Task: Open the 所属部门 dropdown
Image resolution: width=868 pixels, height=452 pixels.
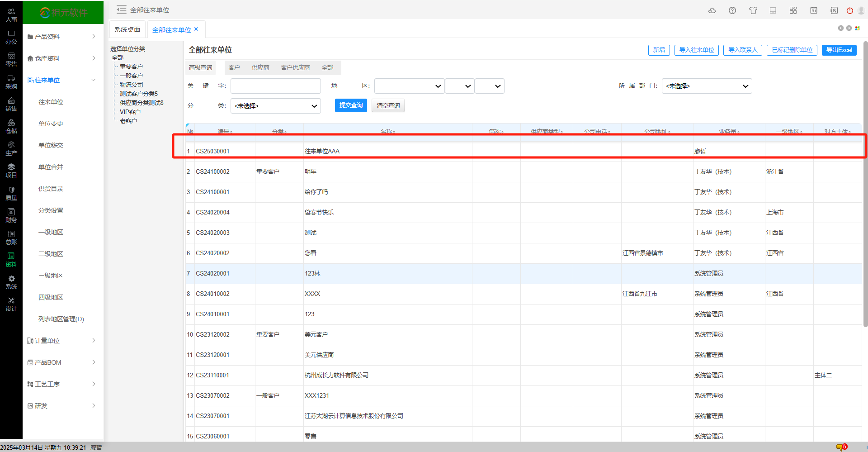Action: click(x=707, y=86)
